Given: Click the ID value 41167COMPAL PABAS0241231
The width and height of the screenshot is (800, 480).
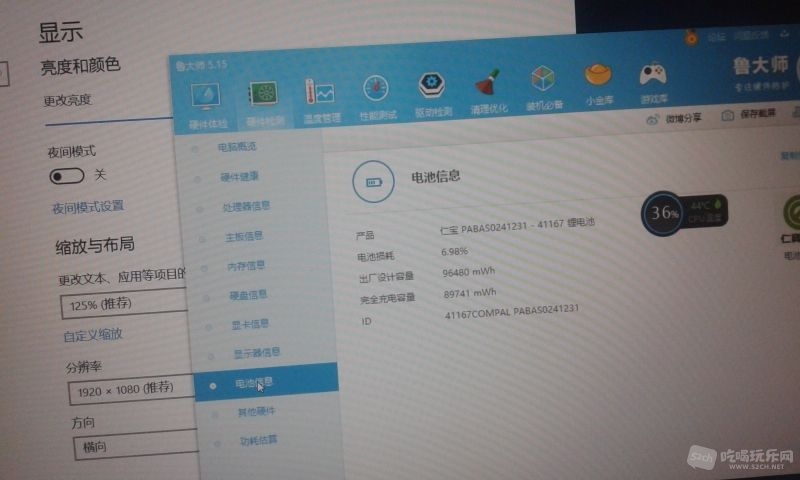Looking at the screenshot, I should click(x=512, y=312).
